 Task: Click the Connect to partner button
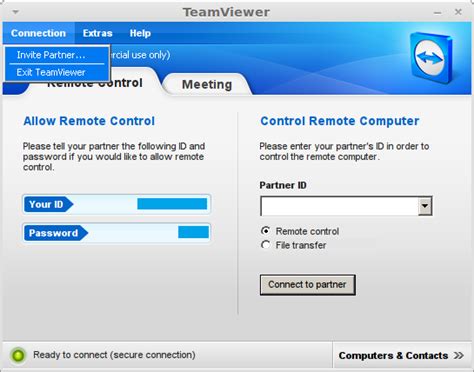[308, 285]
